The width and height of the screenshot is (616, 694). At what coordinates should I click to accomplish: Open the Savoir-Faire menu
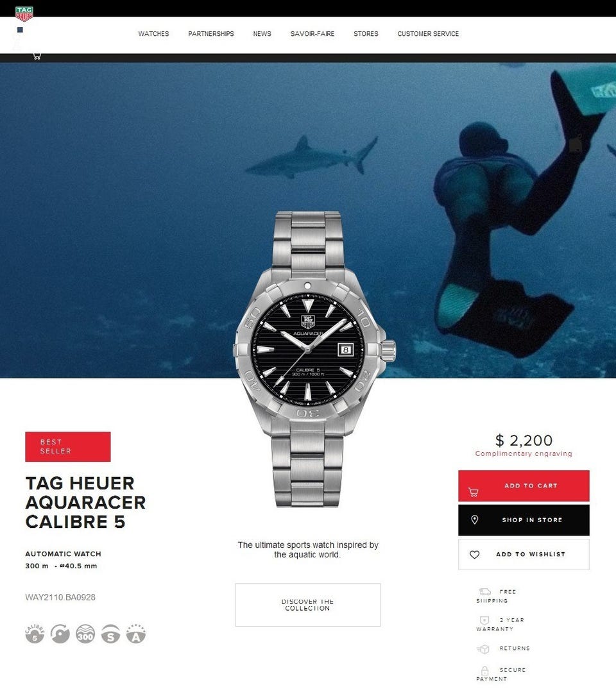(x=312, y=33)
